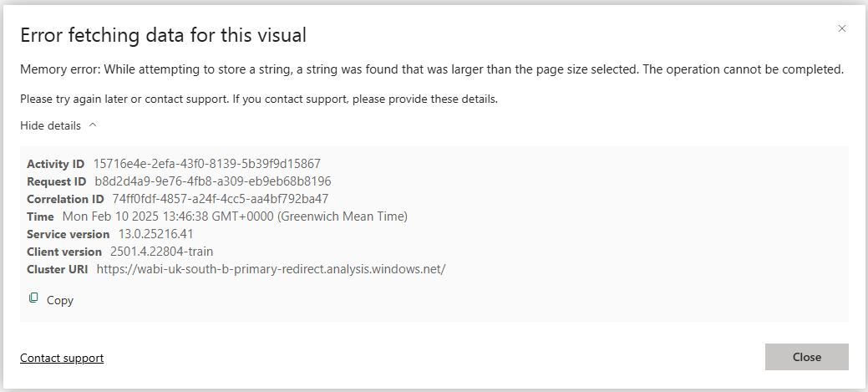This screenshot has width=868, height=392.
Task: Click the Request ID value b8d2d4a9
Action: coord(213,181)
